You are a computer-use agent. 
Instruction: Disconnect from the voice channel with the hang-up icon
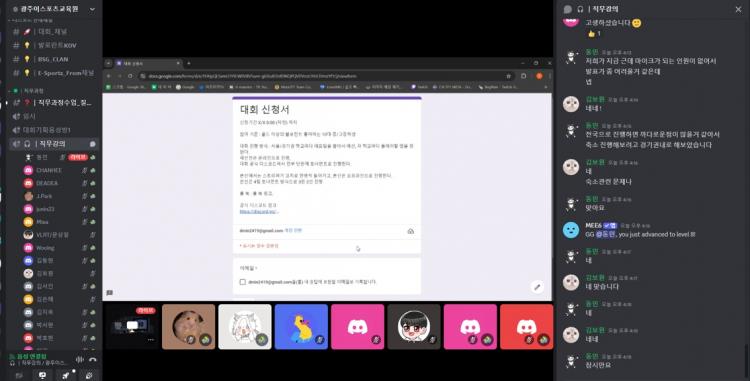click(93, 359)
